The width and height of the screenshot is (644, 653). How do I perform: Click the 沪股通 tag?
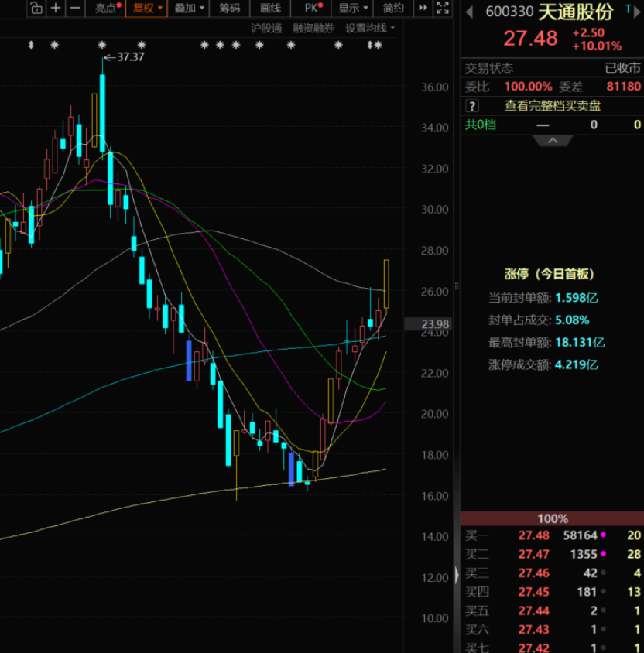[x=266, y=29]
